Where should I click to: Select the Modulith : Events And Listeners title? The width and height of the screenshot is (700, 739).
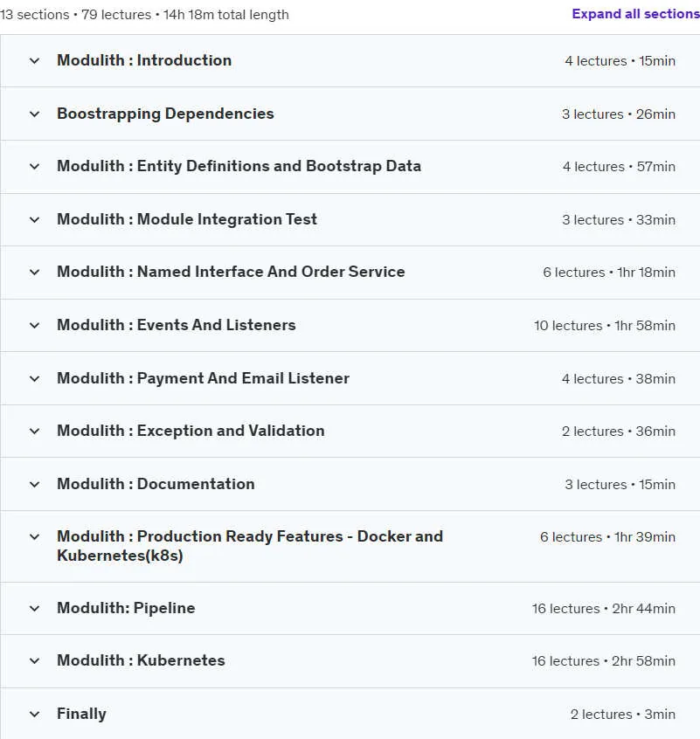click(x=177, y=325)
